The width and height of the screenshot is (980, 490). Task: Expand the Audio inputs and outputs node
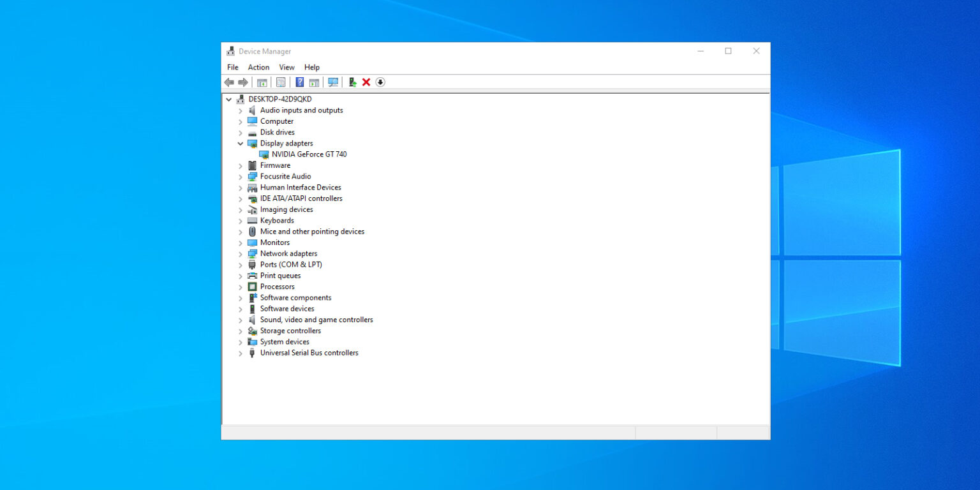(241, 111)
